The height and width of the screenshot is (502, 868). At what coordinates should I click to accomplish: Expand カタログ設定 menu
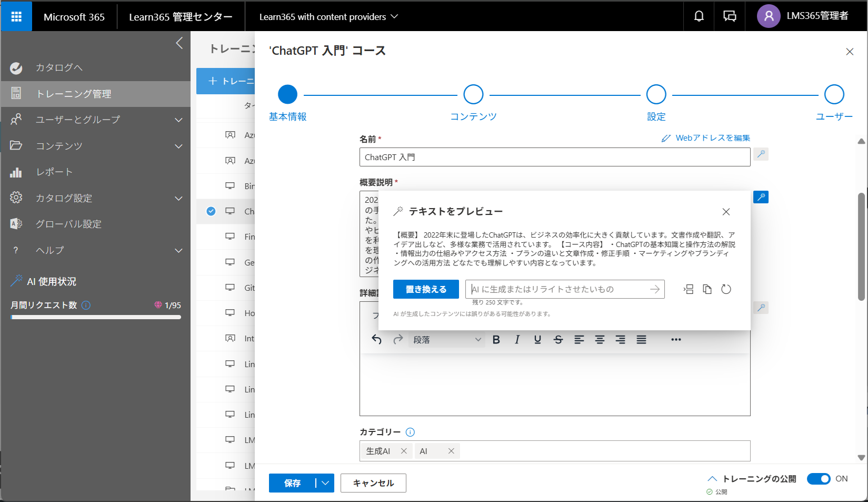[x=179, y=198]
